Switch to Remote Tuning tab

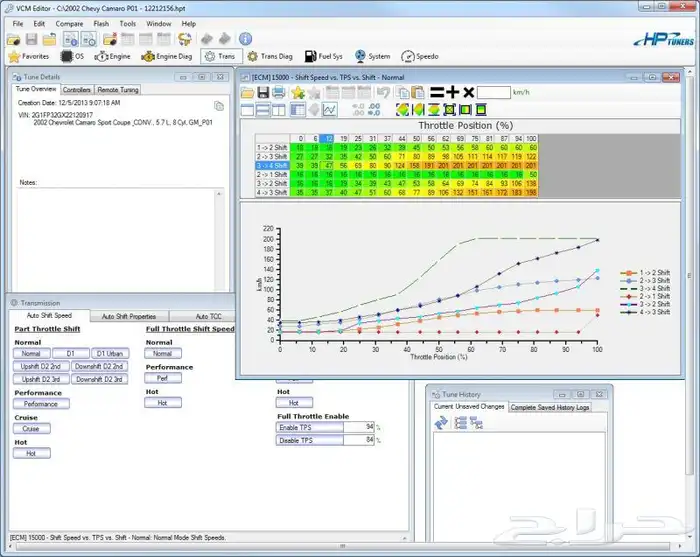117,89
